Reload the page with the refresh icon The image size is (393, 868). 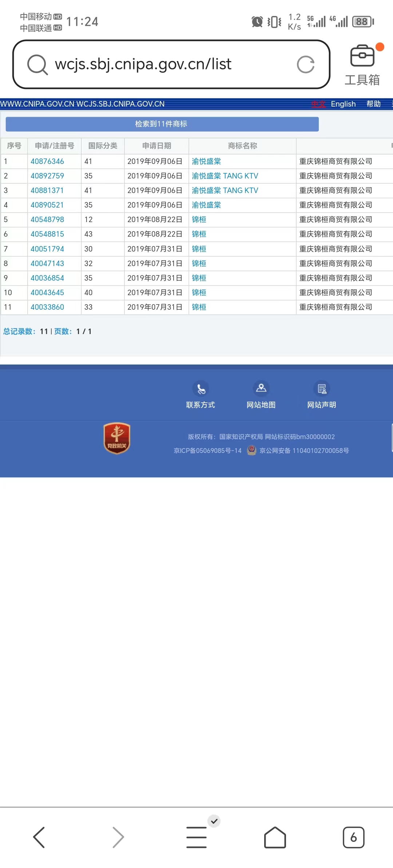click(x=305, y=65)
